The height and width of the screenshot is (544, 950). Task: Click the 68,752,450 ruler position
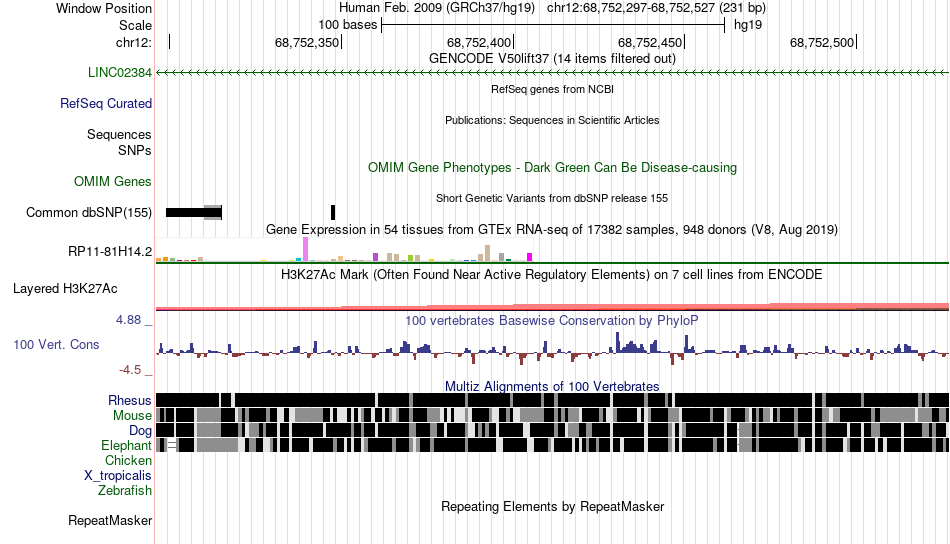coord(651,42)
